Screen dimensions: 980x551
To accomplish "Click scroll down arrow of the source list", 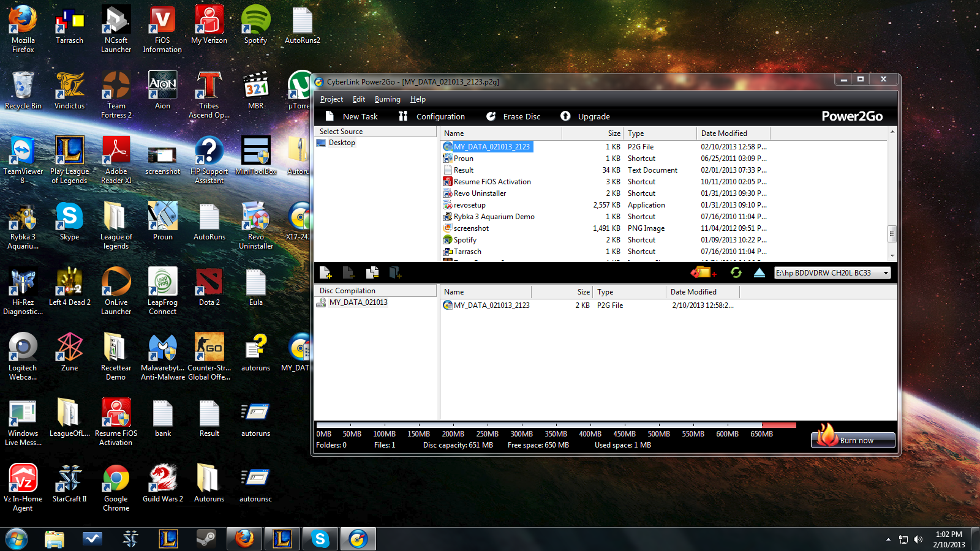I will coord(892,256).
